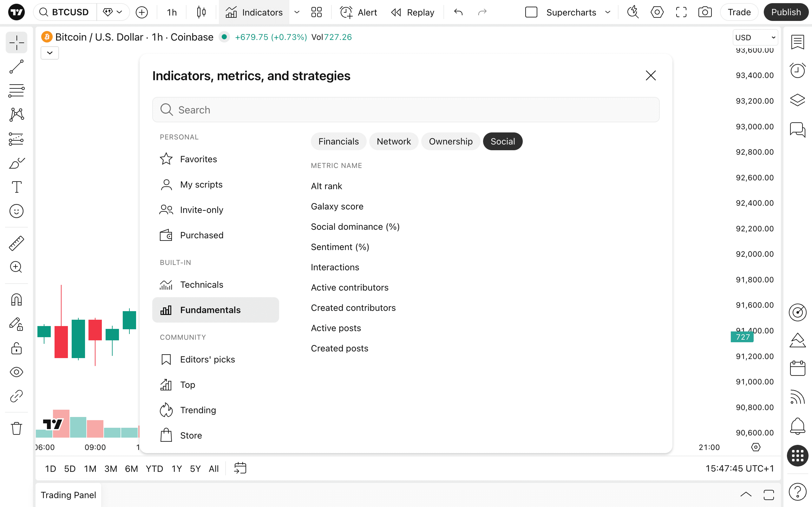Select the trend line drawing tool
Screen dimensions: 812x507
(16, 67)
